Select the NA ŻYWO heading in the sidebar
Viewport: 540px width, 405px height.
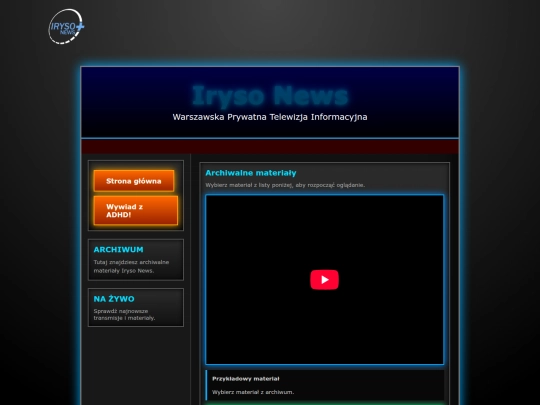[x=114, y=299]
